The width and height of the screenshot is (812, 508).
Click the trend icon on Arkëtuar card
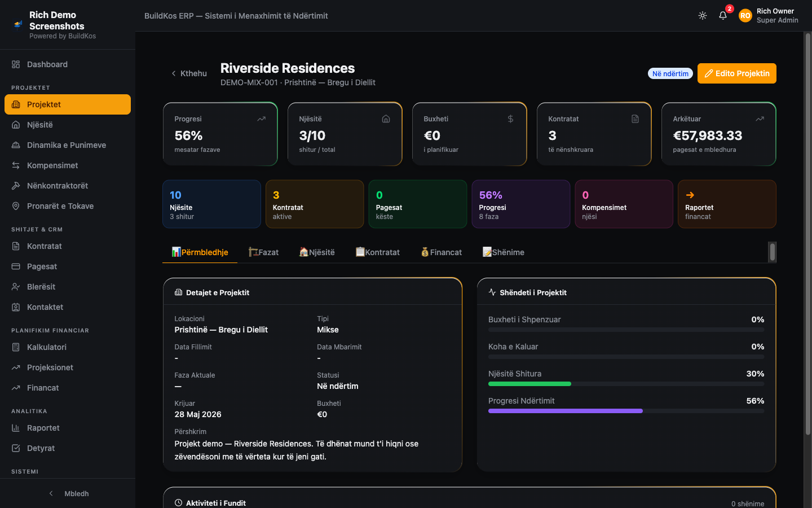(x=760, y=119)
